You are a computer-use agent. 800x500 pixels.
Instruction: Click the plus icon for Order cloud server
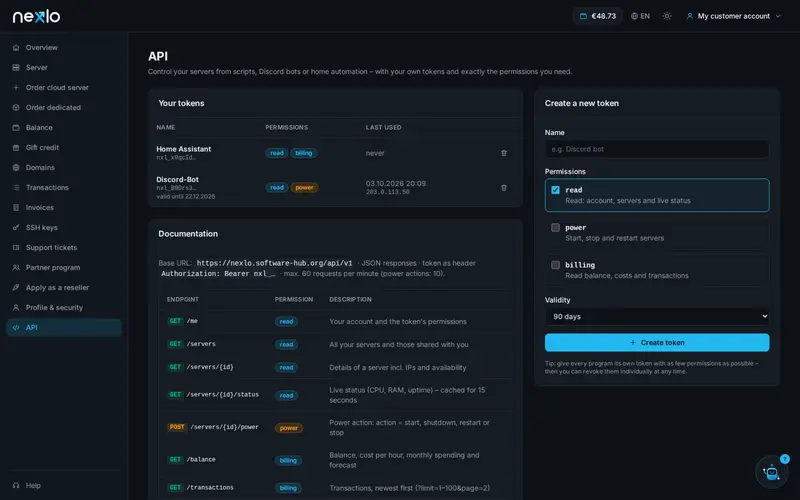point(16,87)
